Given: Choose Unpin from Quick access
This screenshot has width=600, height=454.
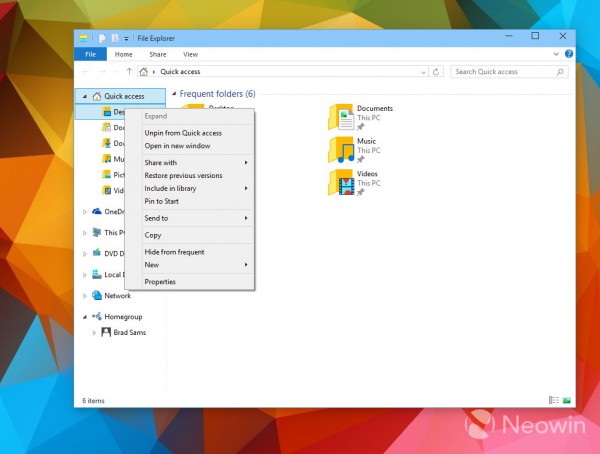Looking at the screenshot, I should [183, 133].
